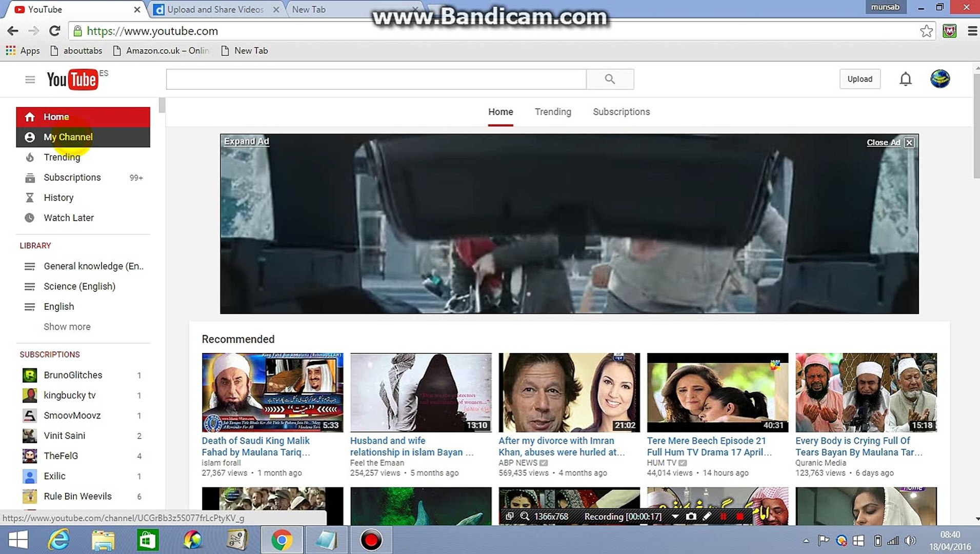
Task: Open the abouttabs bookmark
Action: pyautogui.click(x=76, y=51)
